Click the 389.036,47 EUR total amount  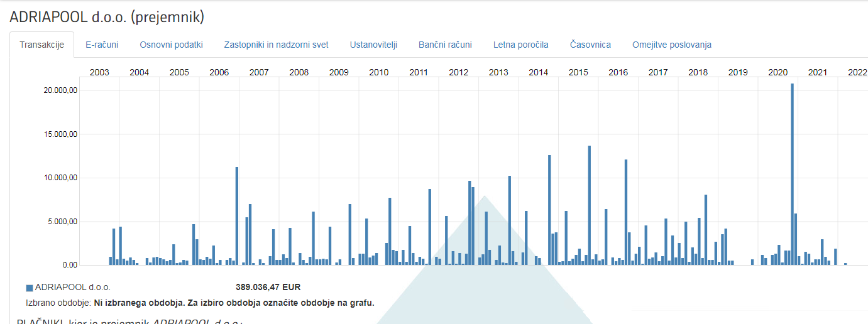268,287
